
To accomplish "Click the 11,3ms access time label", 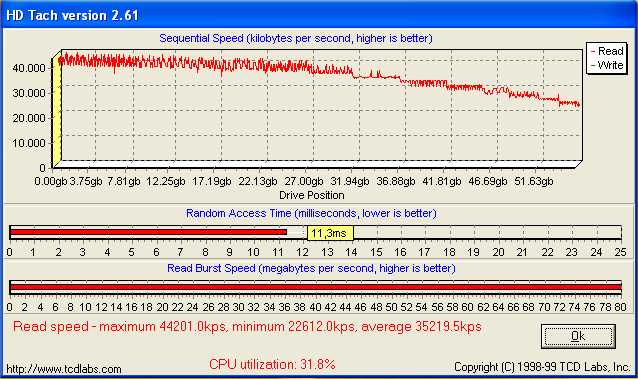I will (330, 233).
